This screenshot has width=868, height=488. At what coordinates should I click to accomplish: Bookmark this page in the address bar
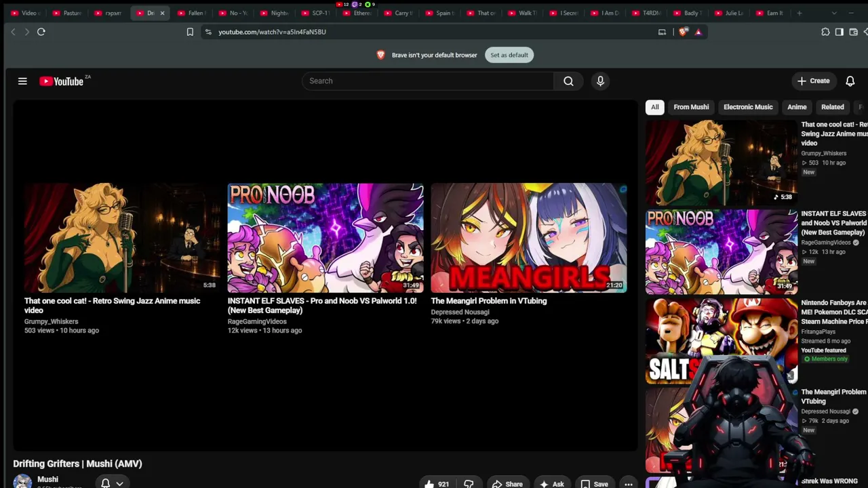[x=190, y=32]
